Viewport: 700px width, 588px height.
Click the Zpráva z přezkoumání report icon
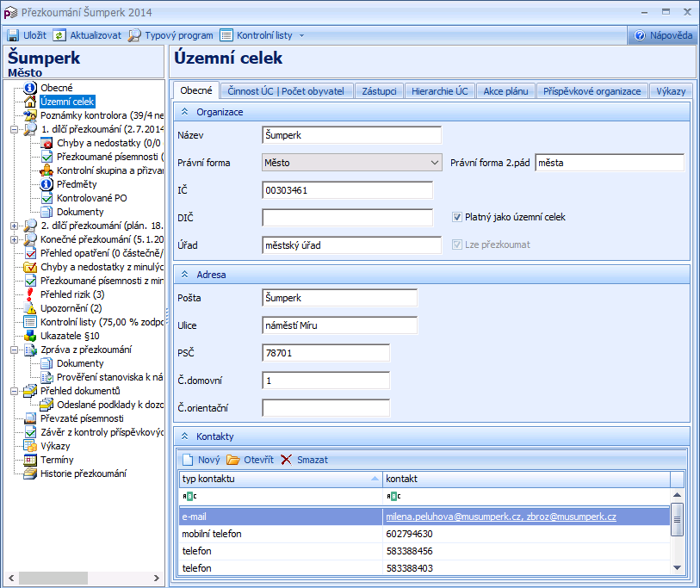tap(30, 350)
